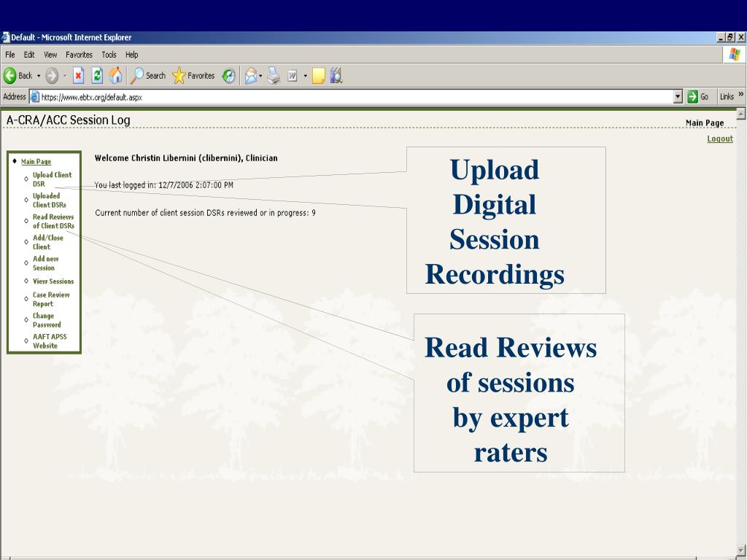Click the scrollbar down arrow
The height and width of the screenshot is (560, 747).
coord(741,551)
